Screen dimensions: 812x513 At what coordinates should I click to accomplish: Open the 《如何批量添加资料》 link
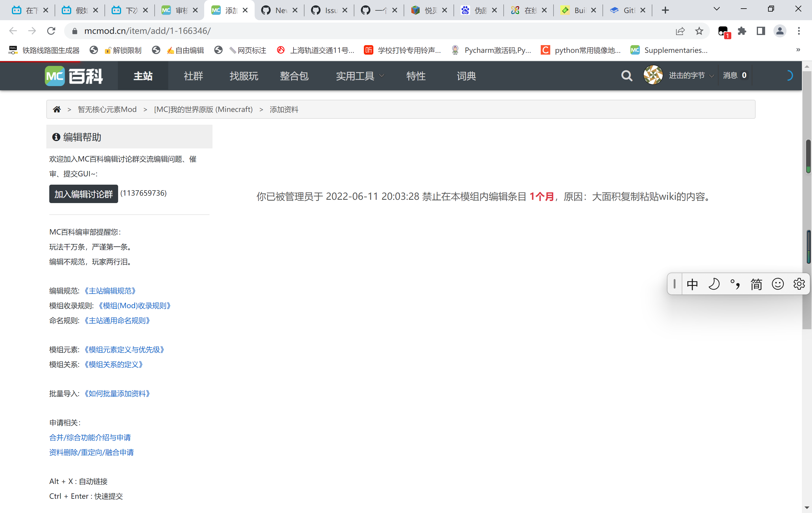117,394
